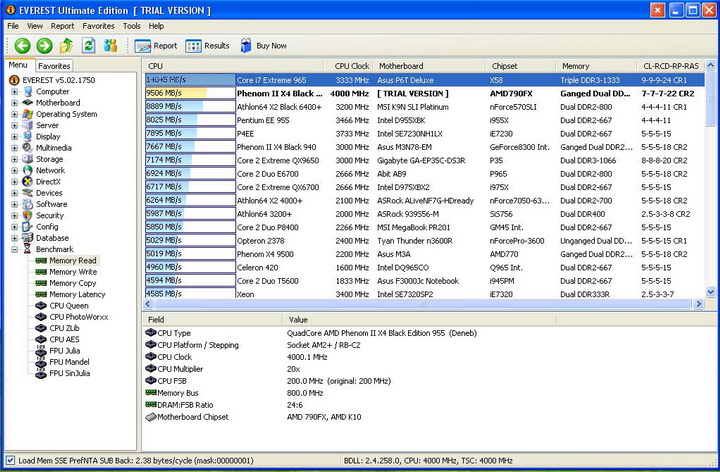Image resolution: width=720 pixels, height=472 pixels.
Task: Open the Report menu
Action: click(62, 26)
